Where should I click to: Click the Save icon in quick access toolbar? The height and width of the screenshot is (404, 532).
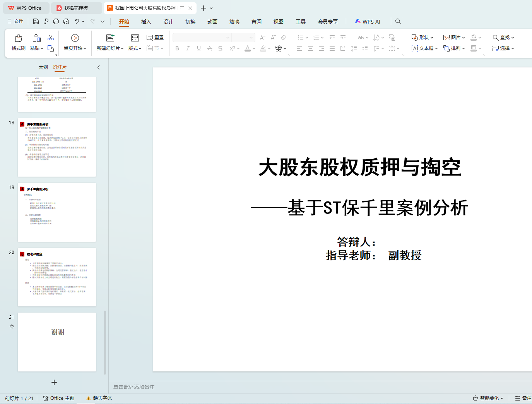tap(36, 21)
